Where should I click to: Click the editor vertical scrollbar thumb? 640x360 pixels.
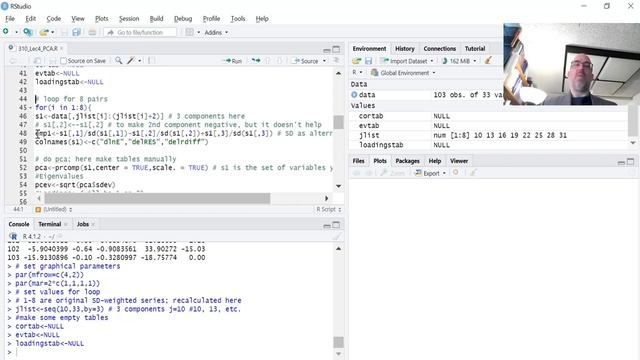[x=338, y=122]
